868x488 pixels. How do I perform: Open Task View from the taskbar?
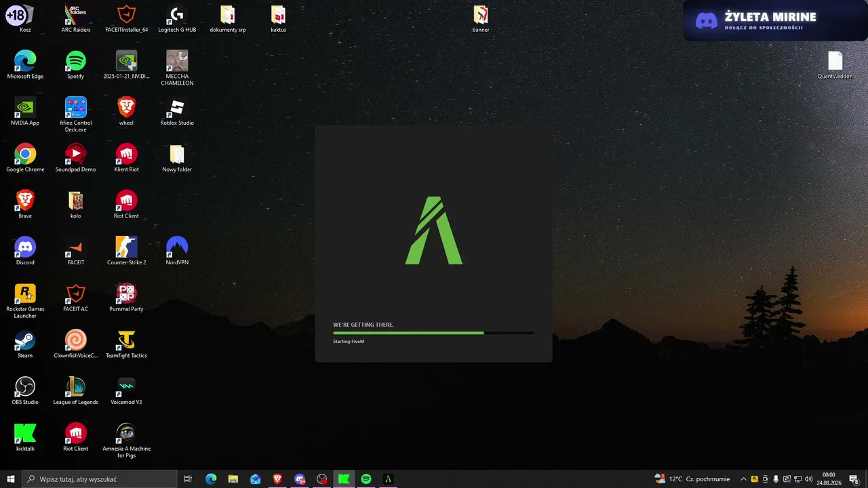[188, 479]
